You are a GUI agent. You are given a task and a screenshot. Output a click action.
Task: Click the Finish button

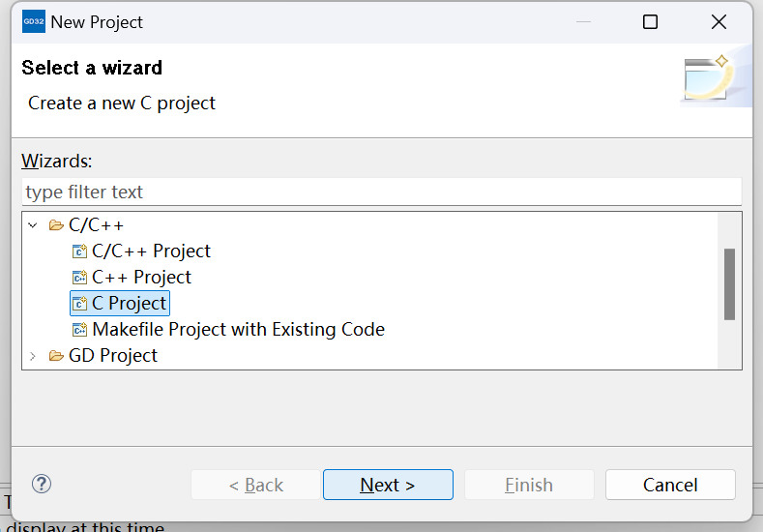[529, 485]
